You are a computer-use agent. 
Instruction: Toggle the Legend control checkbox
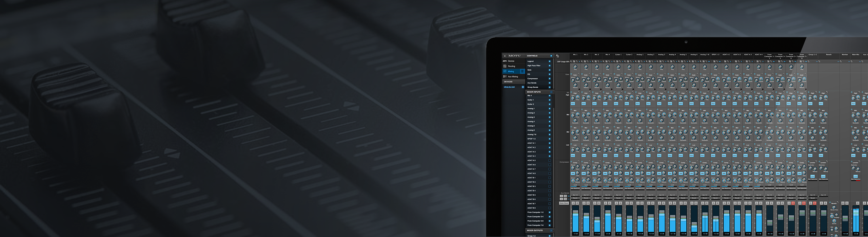tap(550, 61)
